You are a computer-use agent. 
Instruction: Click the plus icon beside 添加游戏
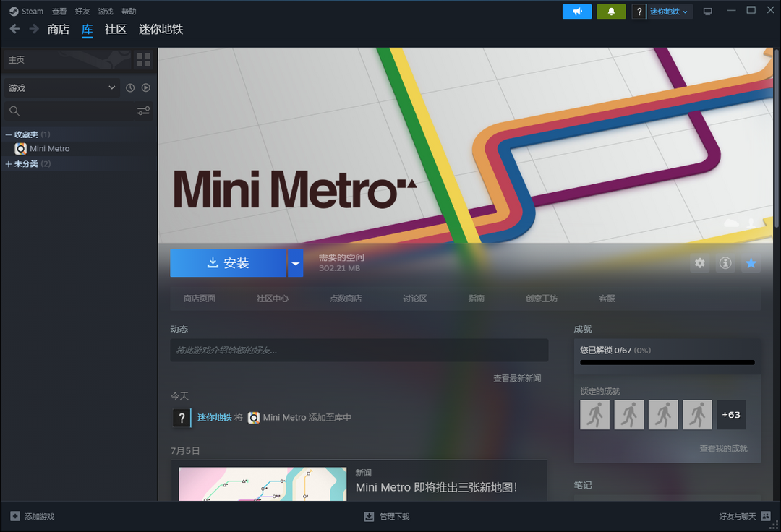(x=15, y=517)
